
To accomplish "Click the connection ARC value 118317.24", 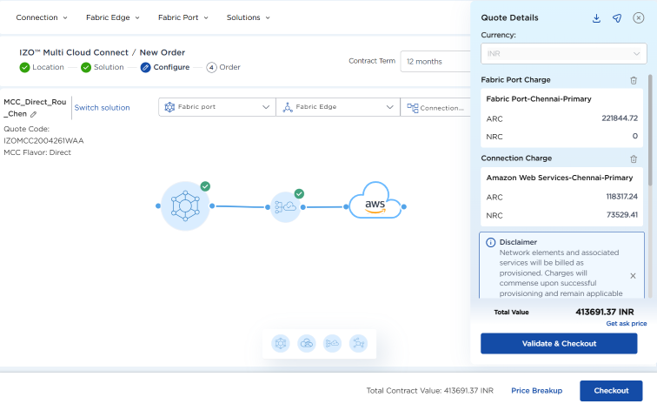I will (622, 196).
